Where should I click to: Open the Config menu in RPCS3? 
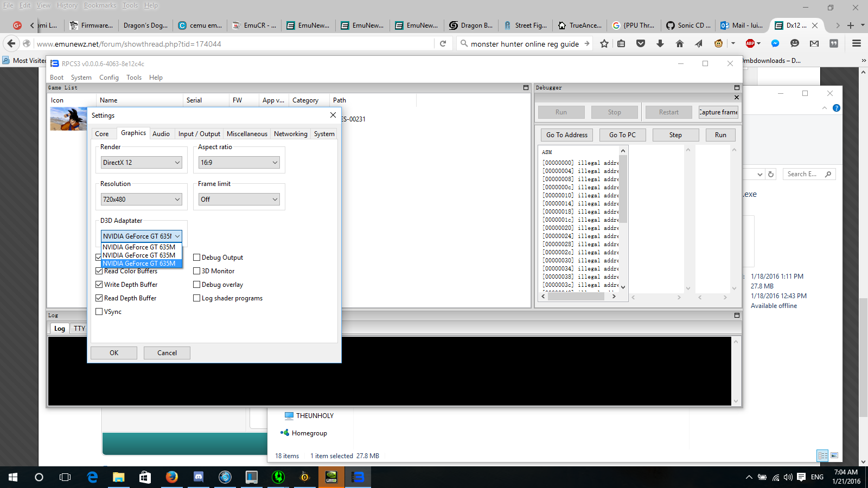tap(108, 78)
